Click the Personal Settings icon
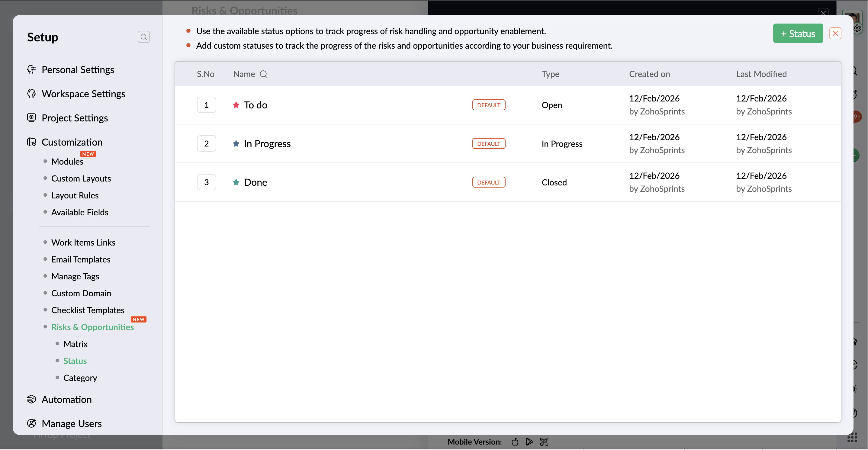This screenshot has height=450, width=868. [31, 69]
